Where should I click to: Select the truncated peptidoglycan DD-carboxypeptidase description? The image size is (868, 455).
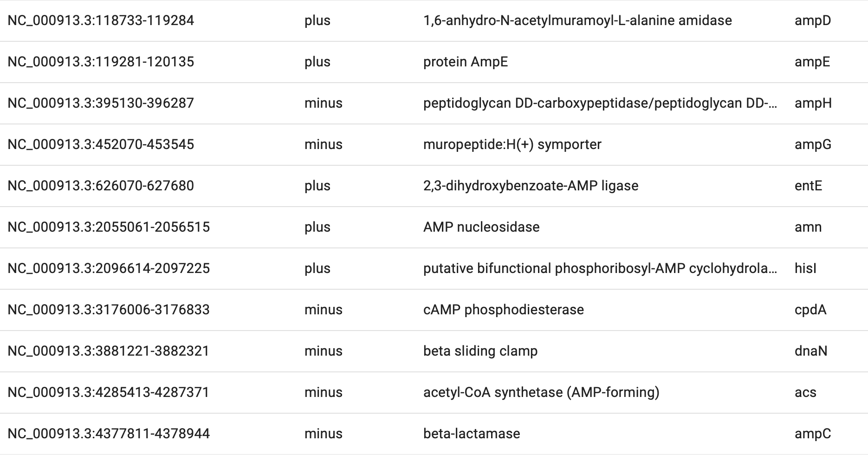coord(600,103)
